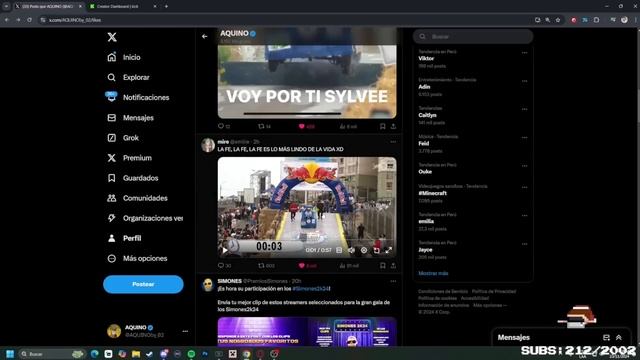
Task: Share miro's LA FE post
Action: (393, 266)
